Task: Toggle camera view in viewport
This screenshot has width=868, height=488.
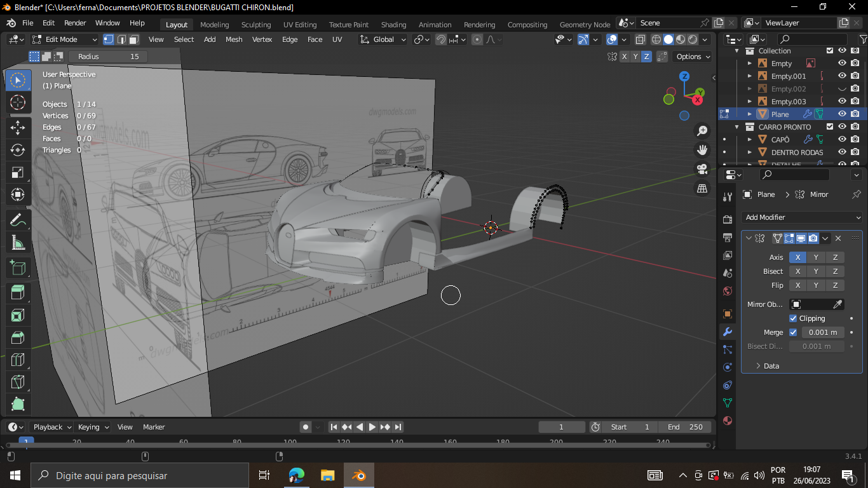Action: (702, 169)
